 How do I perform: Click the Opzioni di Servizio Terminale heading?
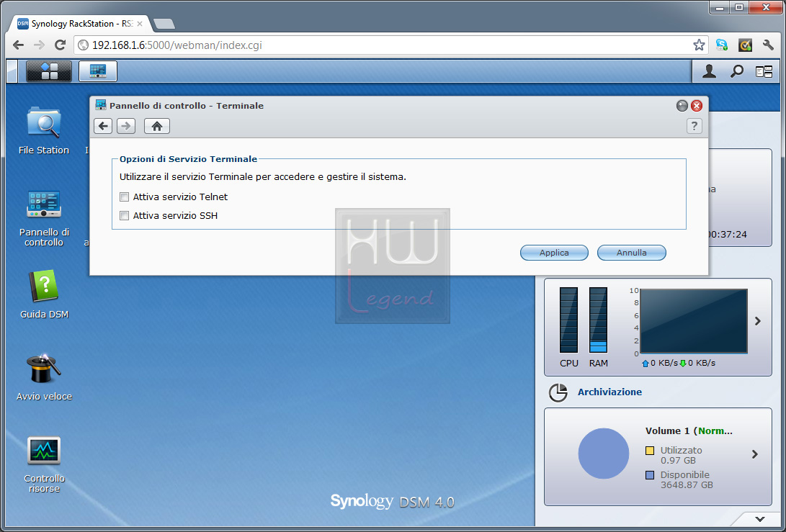click(x=188, y=159)
